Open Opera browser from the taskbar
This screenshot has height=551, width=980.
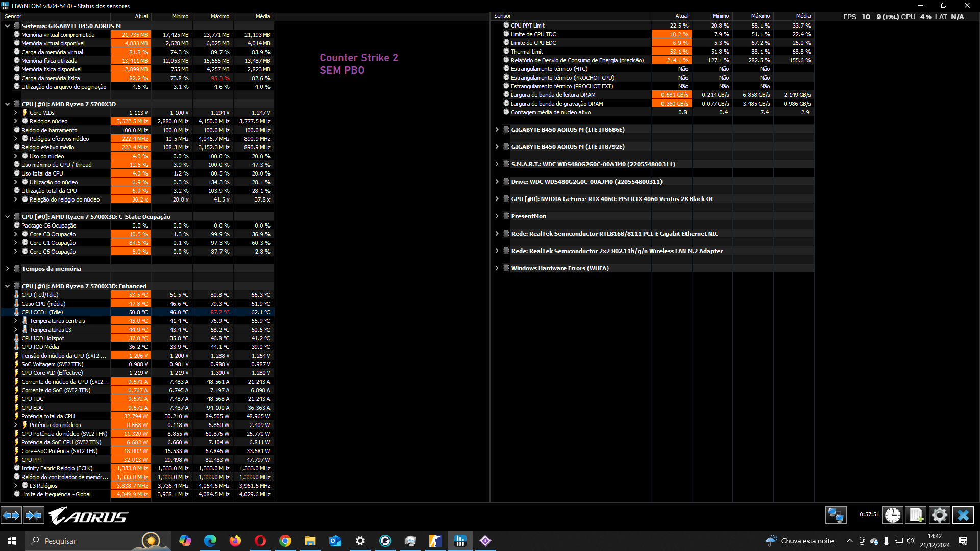click(x=260, y=541)
